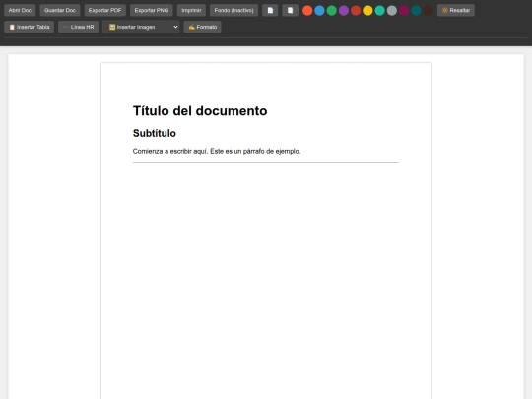Pick the green color swatch

pyautogui.click(x=331, y=11)
